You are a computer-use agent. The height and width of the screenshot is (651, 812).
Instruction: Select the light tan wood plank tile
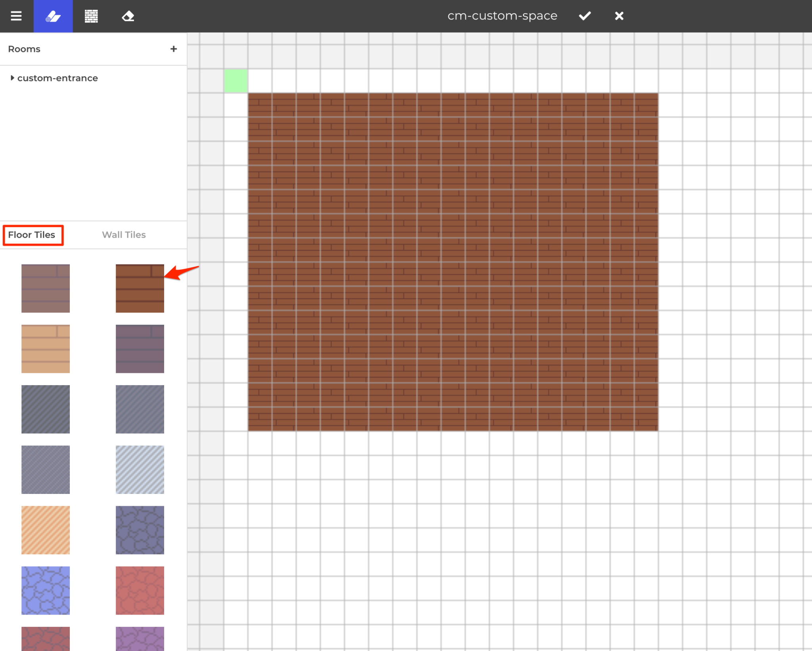(x=46, y=349)
